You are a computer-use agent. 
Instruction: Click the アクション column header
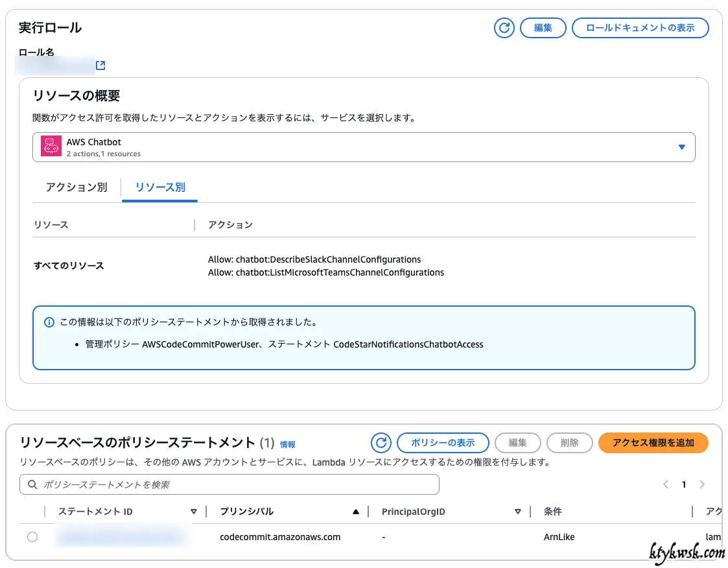(230, 225)
